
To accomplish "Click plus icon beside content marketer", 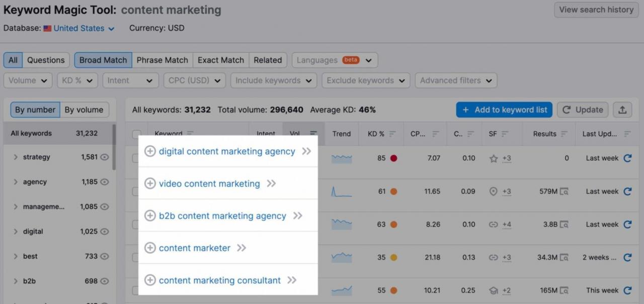I will [x=150, y=248].
